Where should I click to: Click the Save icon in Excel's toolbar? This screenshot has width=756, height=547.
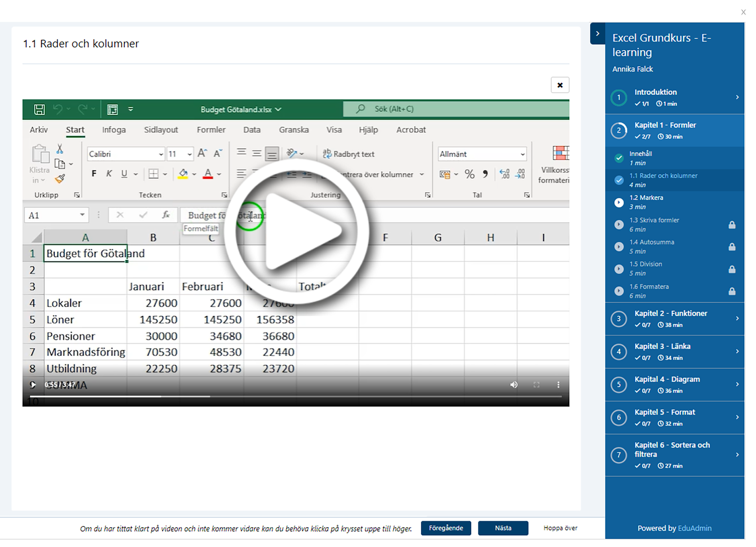[x=39, y=109]
